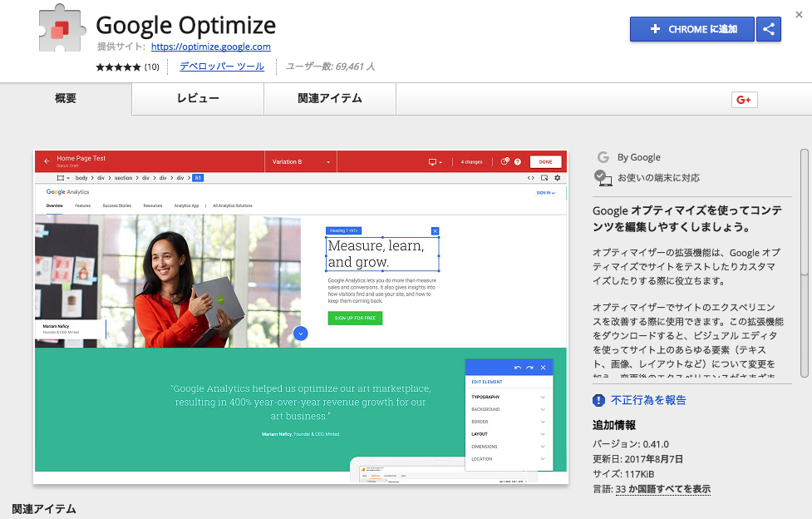Close the Edit Element panel
Image resolution: width=812 pixels, height=519 pixels.
544,368
